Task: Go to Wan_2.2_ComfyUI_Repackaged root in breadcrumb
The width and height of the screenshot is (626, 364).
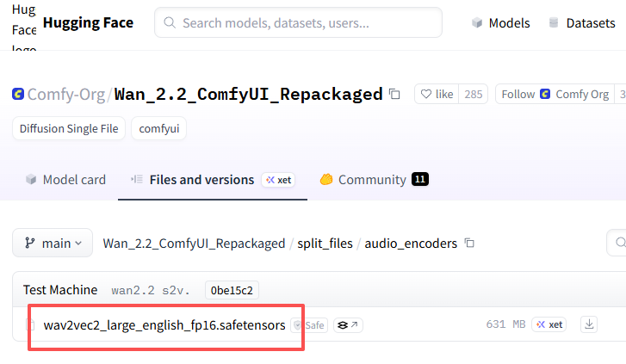Action: click(x=194, y=244)
